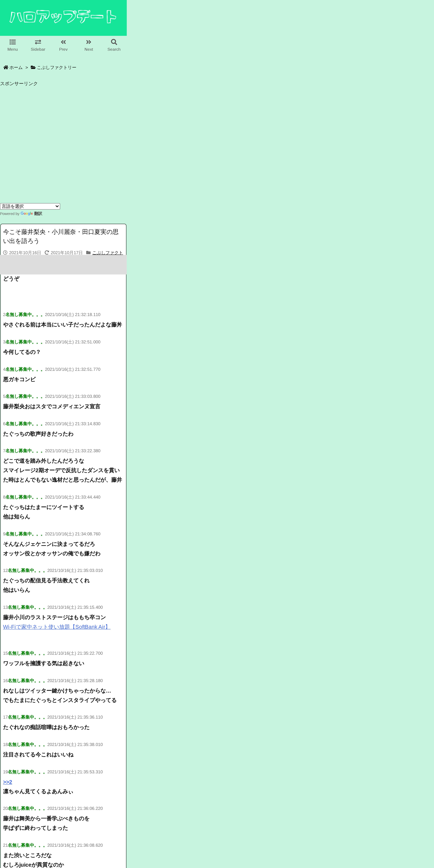Click comment 藤井は舞美から一番学ぶべきものを
The height and width of the screenshot is (868, 434).
pos(46,818)
